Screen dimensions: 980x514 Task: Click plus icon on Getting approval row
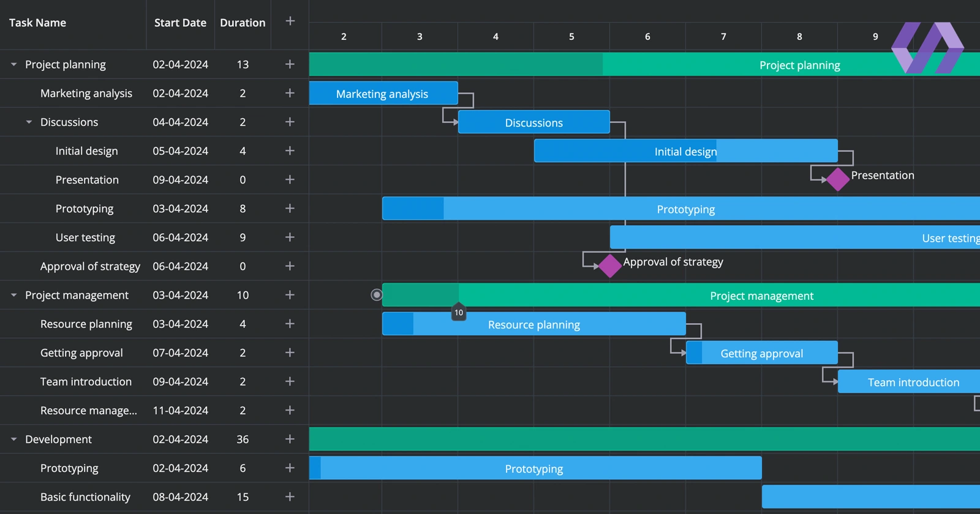tap(290, 352)
